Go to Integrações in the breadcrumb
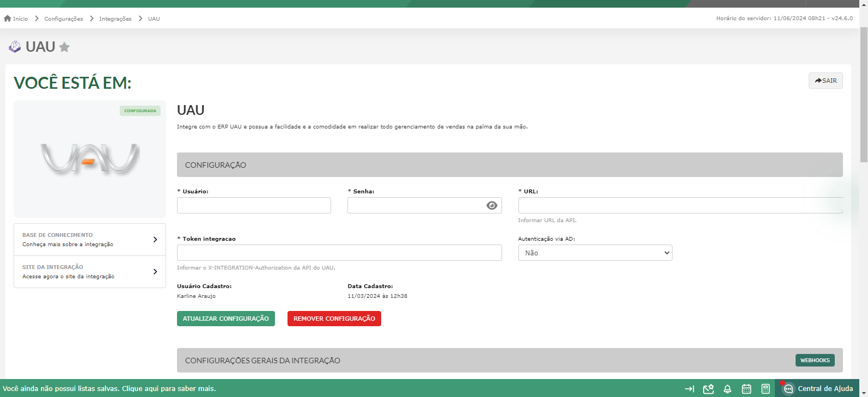Screen dimensions: 868x397 tap(115, 19)
